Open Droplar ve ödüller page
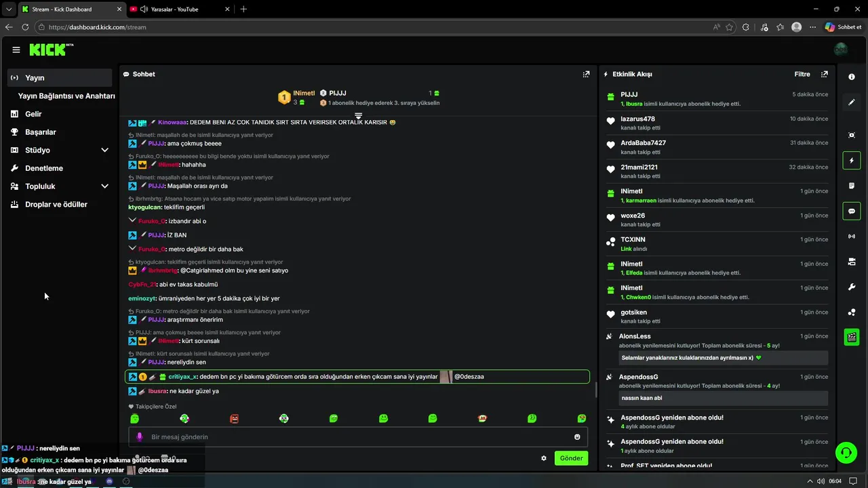Image resolution: width=868 pixels, height=488 pixels. 56,204
